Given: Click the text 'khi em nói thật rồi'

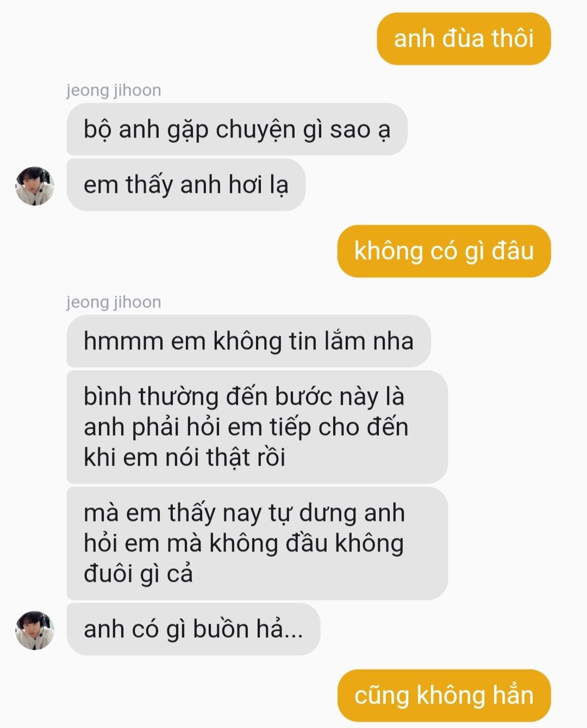Looking at the screenshot, I should click(184, 457).
